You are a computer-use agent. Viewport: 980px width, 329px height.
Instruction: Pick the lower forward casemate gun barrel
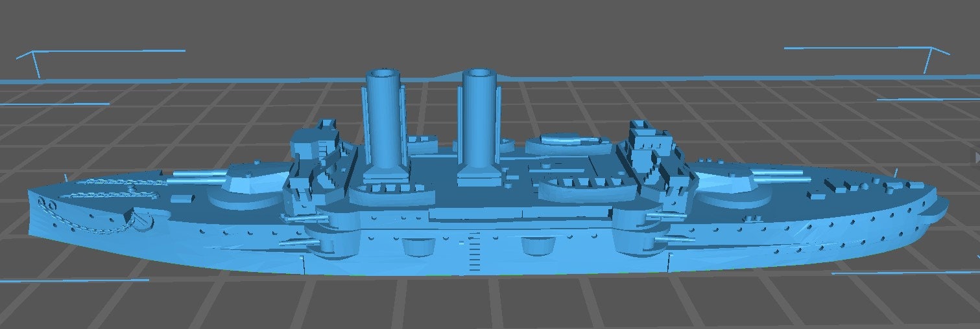[x=298, y=242]
